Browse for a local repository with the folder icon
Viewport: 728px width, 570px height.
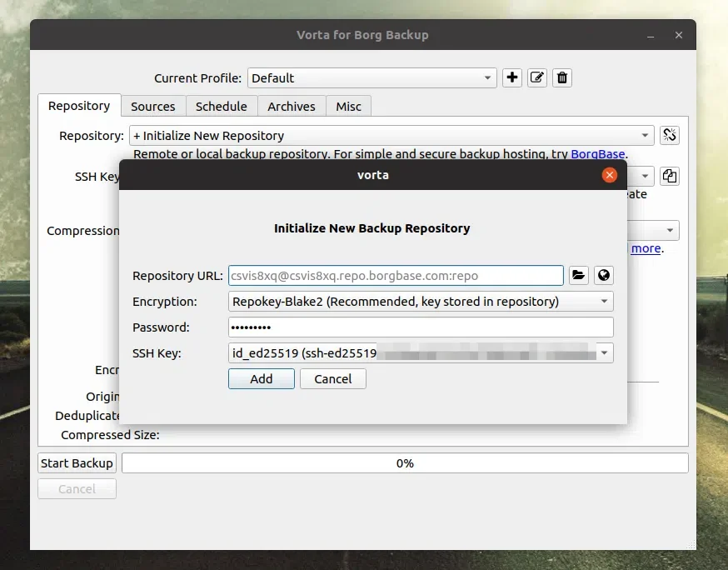click(578, 275)
